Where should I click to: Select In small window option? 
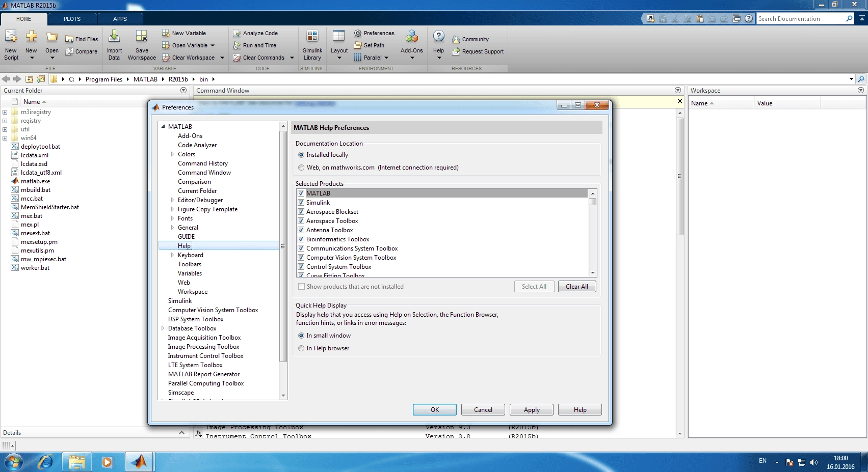[301, 336]
